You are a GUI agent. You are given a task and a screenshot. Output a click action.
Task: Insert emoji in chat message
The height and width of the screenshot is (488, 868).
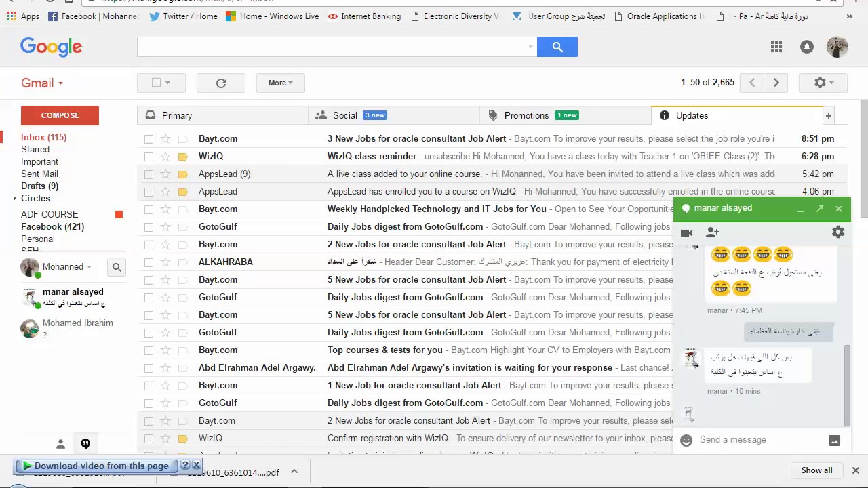[x=686, y=440]
